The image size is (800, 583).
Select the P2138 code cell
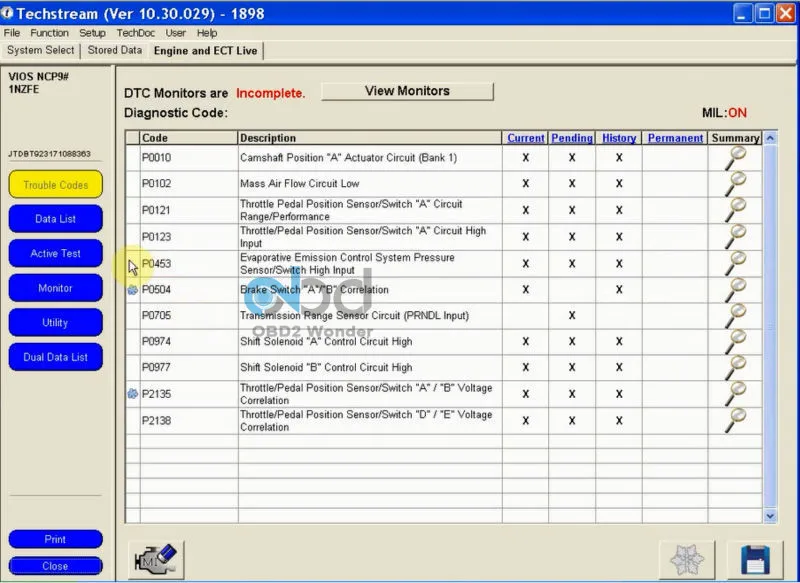188,420
